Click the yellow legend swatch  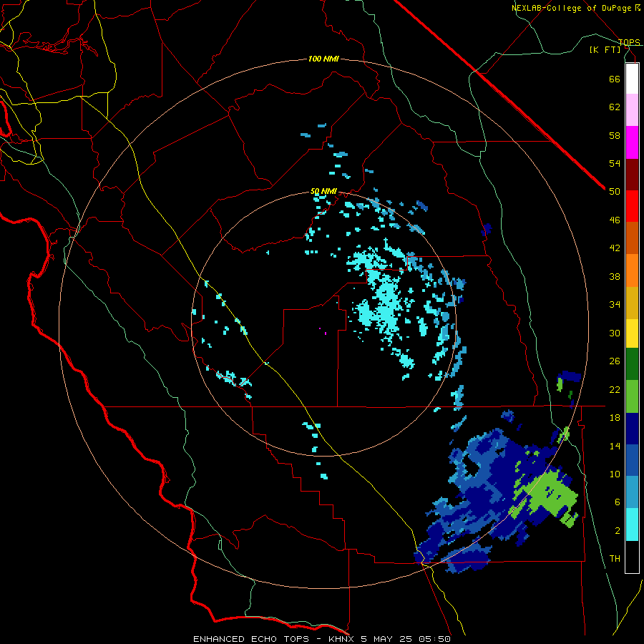tap(632, 333)
